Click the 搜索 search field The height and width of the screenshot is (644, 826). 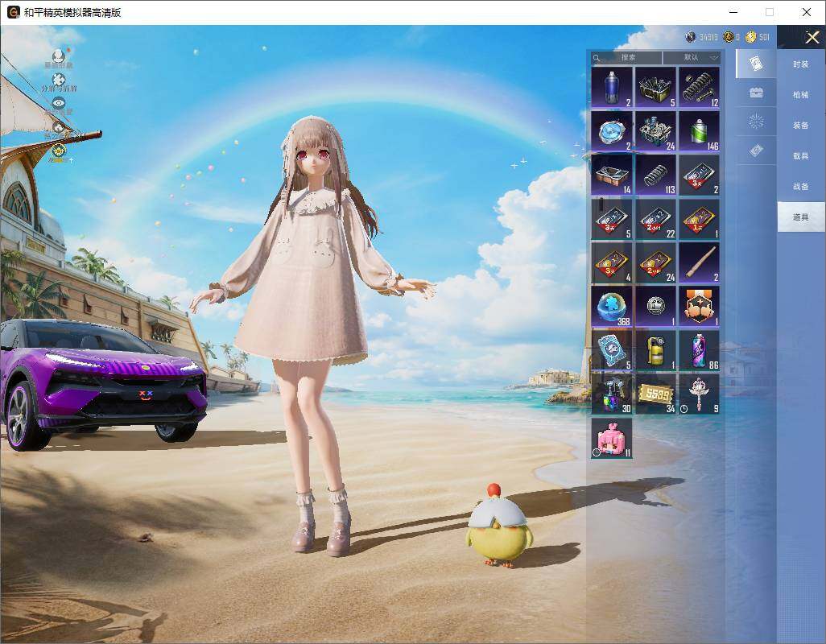626,57
